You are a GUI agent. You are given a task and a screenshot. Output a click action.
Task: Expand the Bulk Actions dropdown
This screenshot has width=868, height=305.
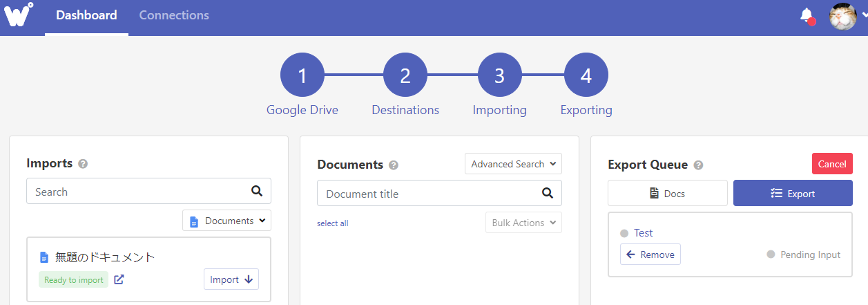523,223
